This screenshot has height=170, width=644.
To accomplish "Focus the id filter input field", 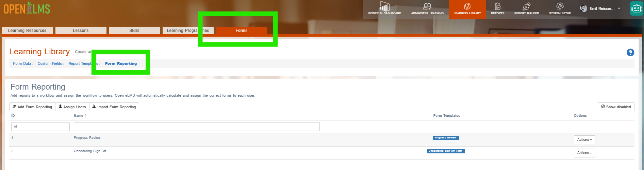I will [40, 127].
